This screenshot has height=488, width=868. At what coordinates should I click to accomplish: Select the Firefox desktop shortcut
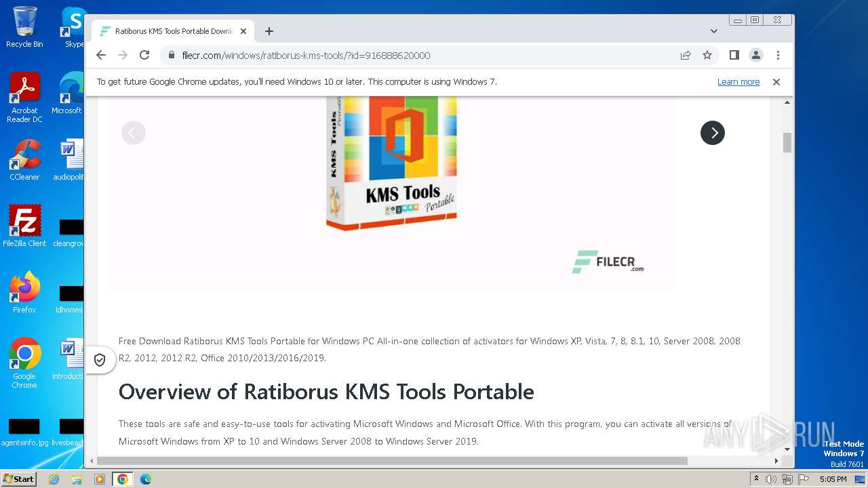point(24,292)
